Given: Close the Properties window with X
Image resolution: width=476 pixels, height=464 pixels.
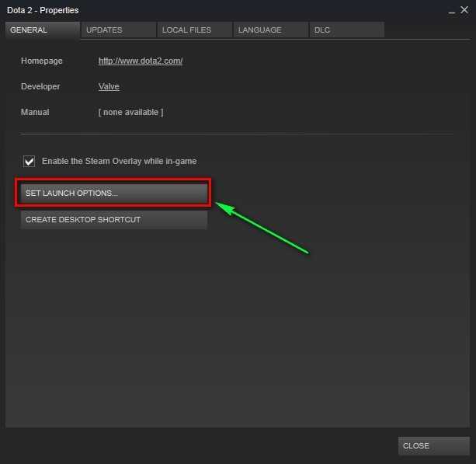Looking at the screenshot, I should [464, 10].
